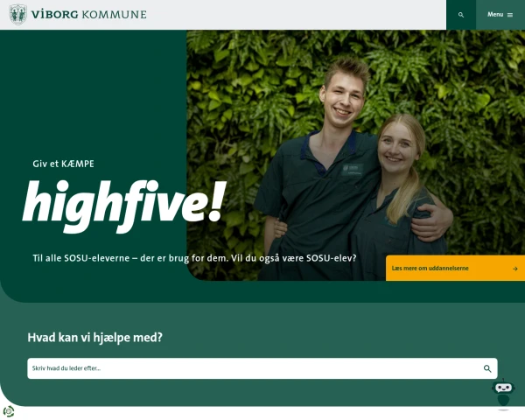Viewport: 525px width, 420px height.
Task: Click the hamburger lines icon beside Menu
Action: (x=510, y=15)
